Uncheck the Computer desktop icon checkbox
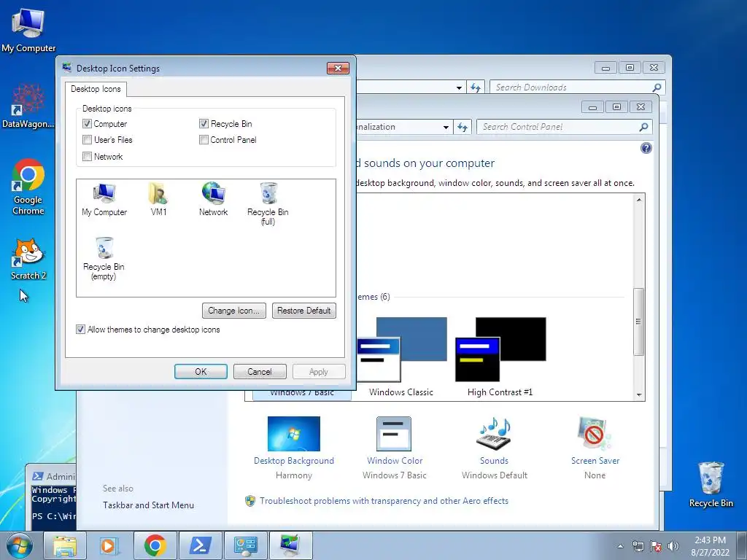747x560 pixels. [88, 124]
